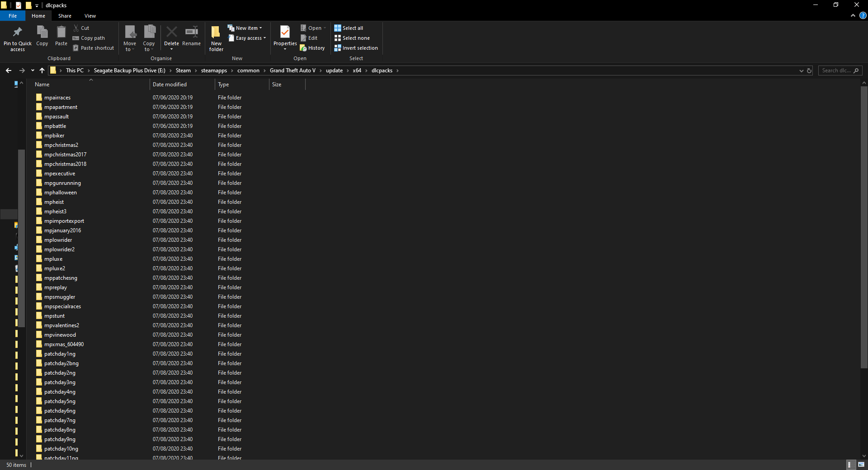Open the File menu tab

point(13,16)
